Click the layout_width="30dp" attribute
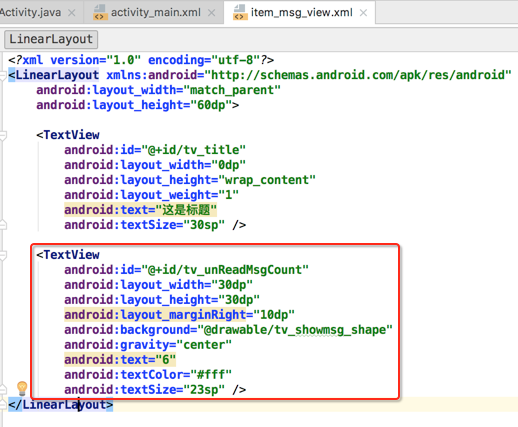 pos(158,285)
